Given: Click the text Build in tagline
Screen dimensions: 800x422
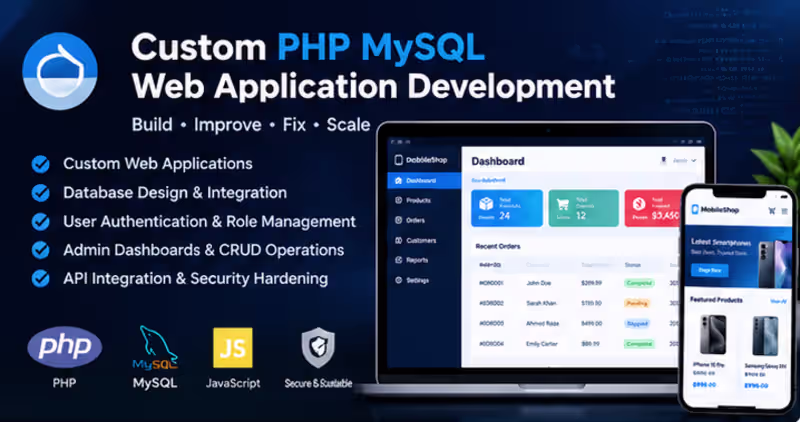Looking at the screenshot, I should [x=152, y=125].
